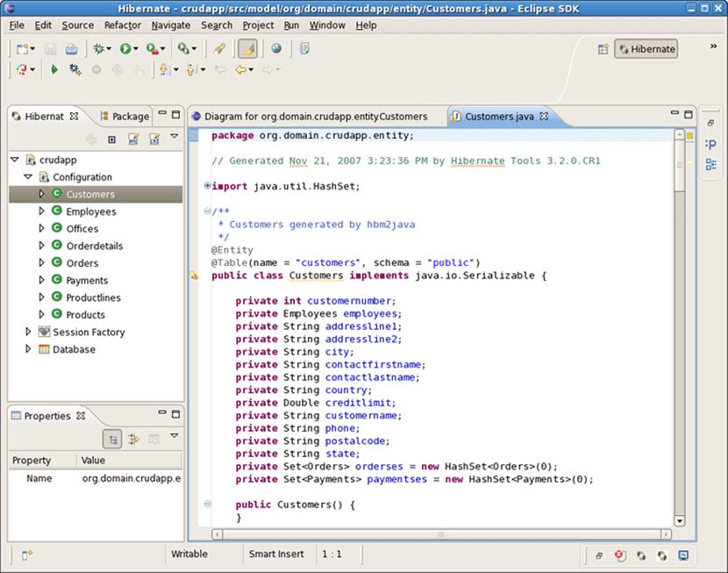Click the Value column header in Properties
Image resolution: width=728 pixels, height=573 pixels.
pos(93,460)
